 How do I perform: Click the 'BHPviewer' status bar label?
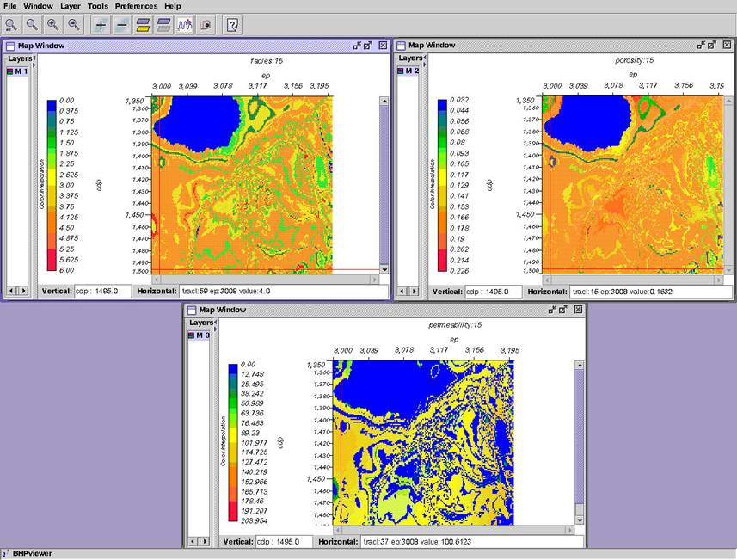pos(33,553)
